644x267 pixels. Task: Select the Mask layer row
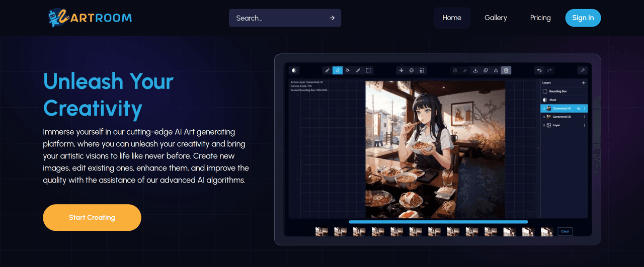(x=564, y=100)
